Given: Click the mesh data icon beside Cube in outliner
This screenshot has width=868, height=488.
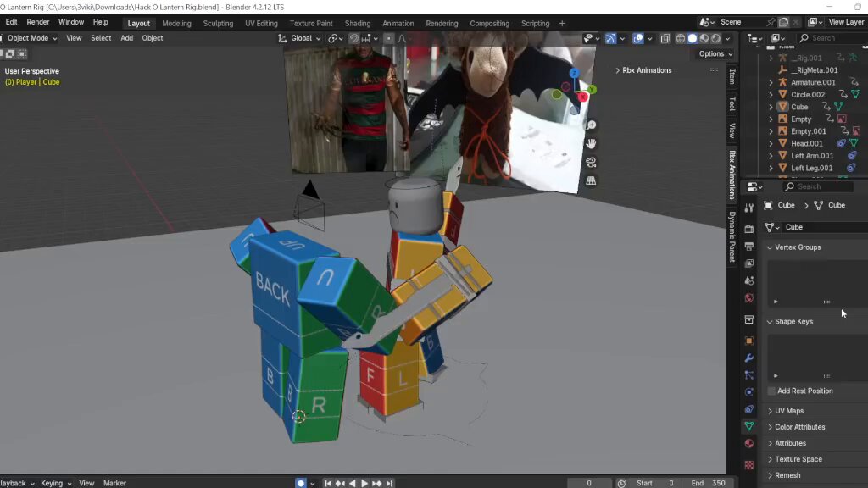Looking at the screenshot, I should 838,107.
